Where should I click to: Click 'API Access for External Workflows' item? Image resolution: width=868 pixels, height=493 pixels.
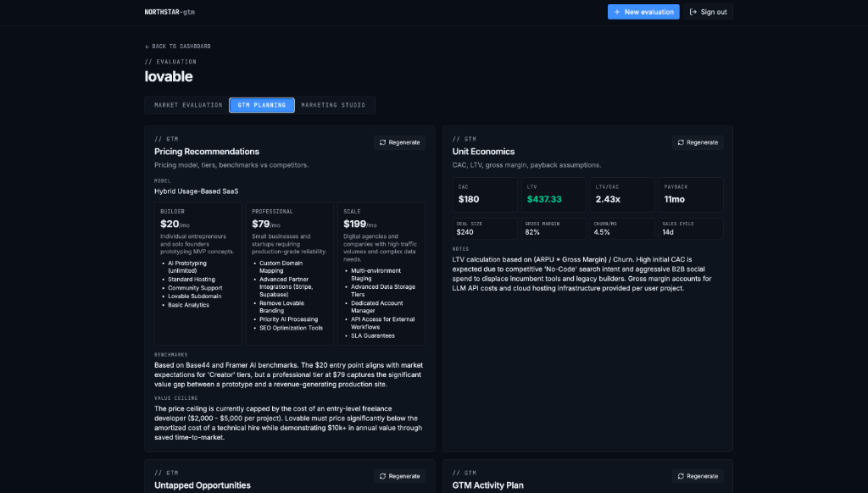(x=383, y=323)
